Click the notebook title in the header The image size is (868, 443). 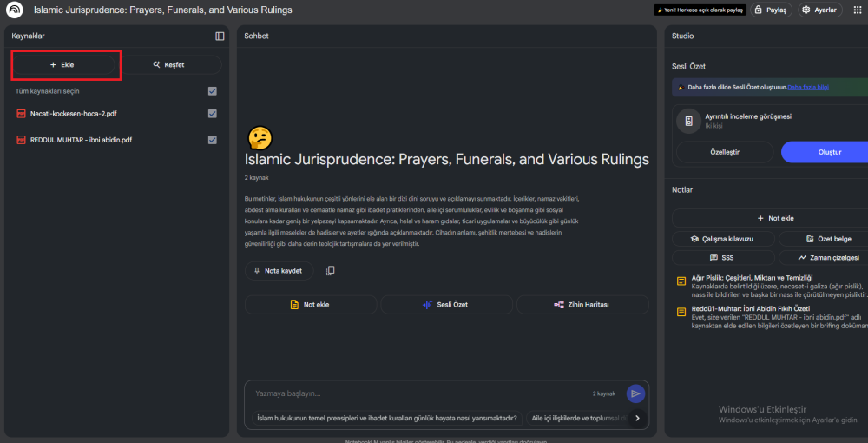point(163,10)
